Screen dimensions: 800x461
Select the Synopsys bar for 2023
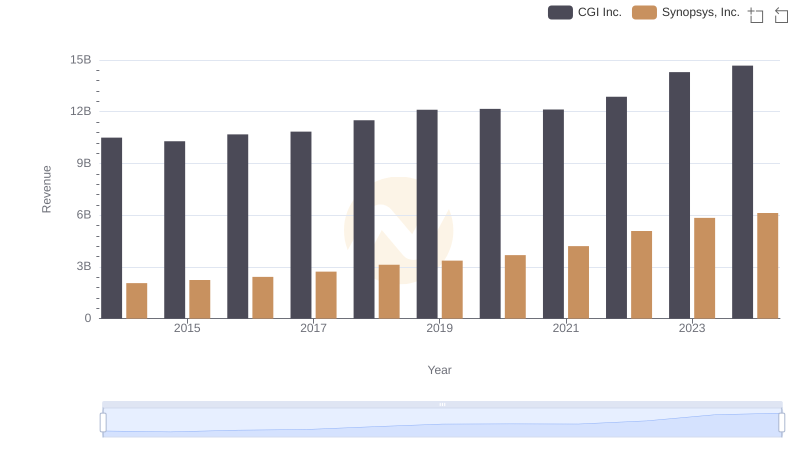pos(705,268)
